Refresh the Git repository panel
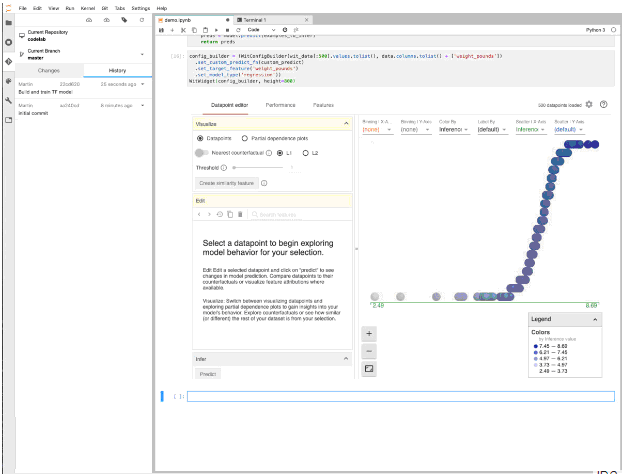 point(142,20)
